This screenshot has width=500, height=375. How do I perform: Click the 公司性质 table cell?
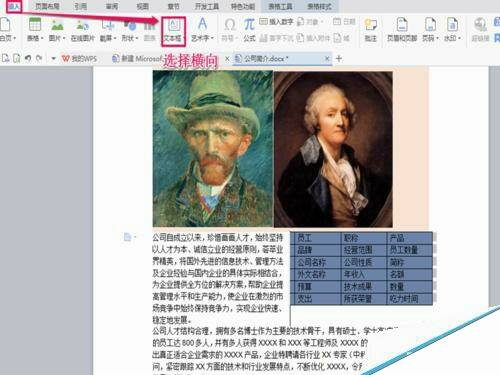coord(364,262)
